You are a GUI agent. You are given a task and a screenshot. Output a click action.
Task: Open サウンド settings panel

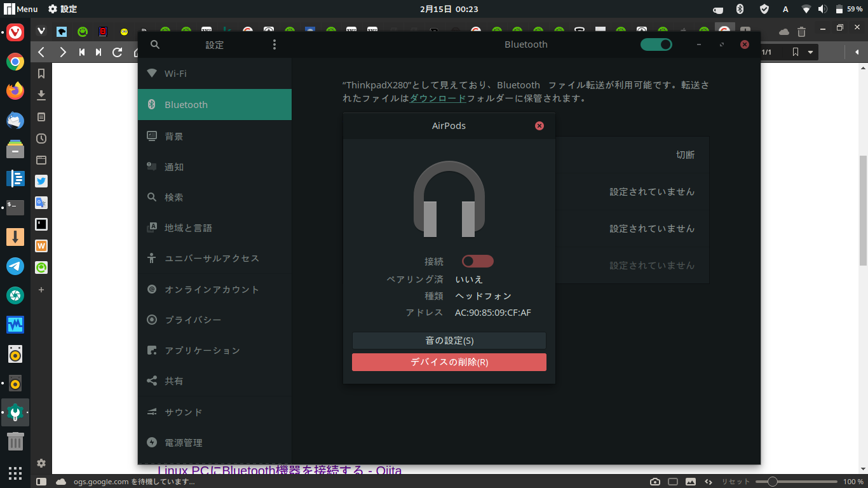(215, 412)
